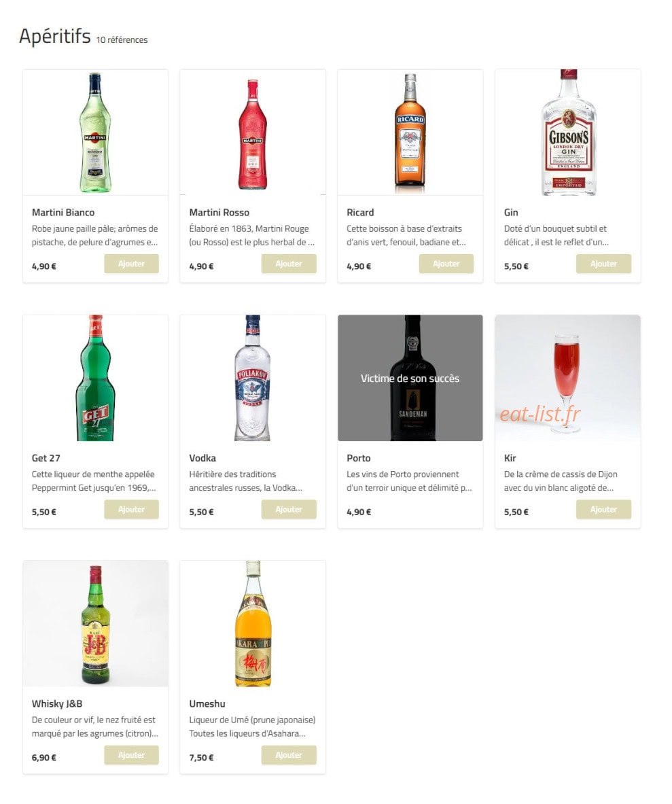This screenshot has height=804, width=672.
Task: Click Ajouter for Martini Rosso
Action: [289, 264]
